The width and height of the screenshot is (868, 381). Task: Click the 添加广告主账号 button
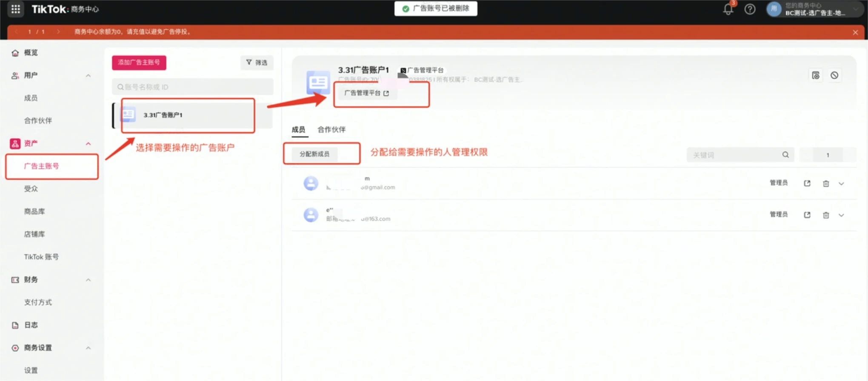pyautogui.click(x=139, y=63)
